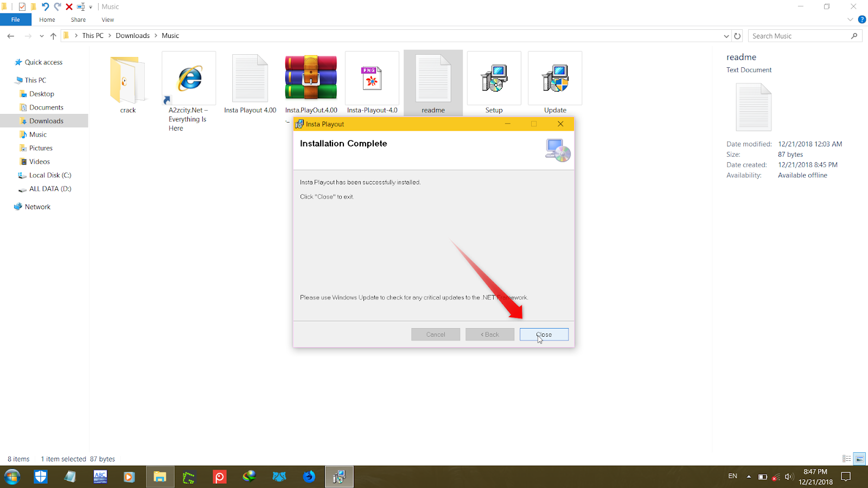This screenshot has height=488, width=868.
Task: Open Pictures in navigation pane
Action: (x=41, y=148)
